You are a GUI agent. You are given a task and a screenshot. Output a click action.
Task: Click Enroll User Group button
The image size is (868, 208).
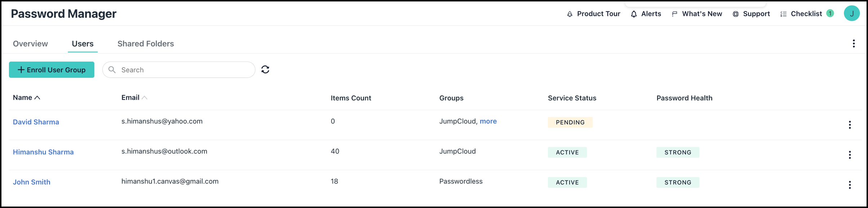tap(52, 69)
